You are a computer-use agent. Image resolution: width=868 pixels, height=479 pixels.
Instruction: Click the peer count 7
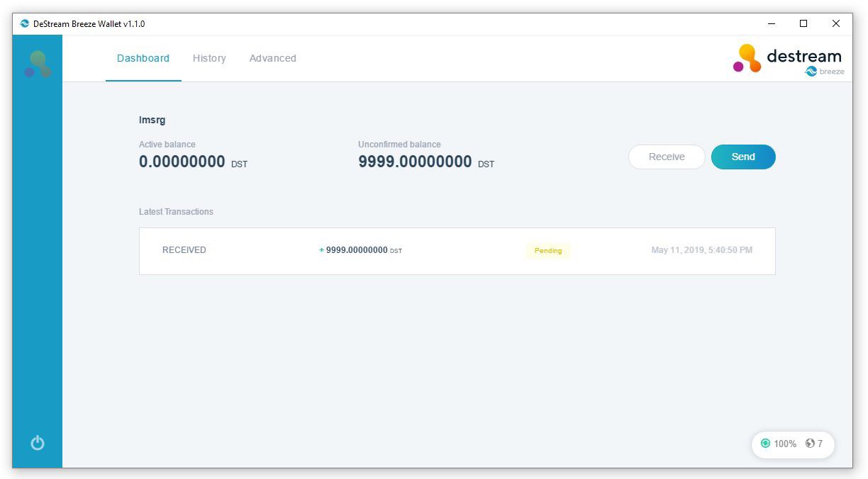(x=820, y=444)
